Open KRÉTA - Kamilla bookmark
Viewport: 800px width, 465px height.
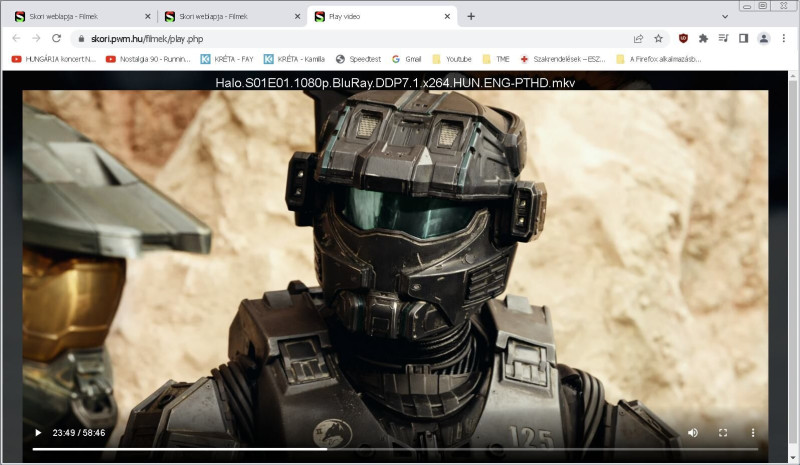(294, 59)
